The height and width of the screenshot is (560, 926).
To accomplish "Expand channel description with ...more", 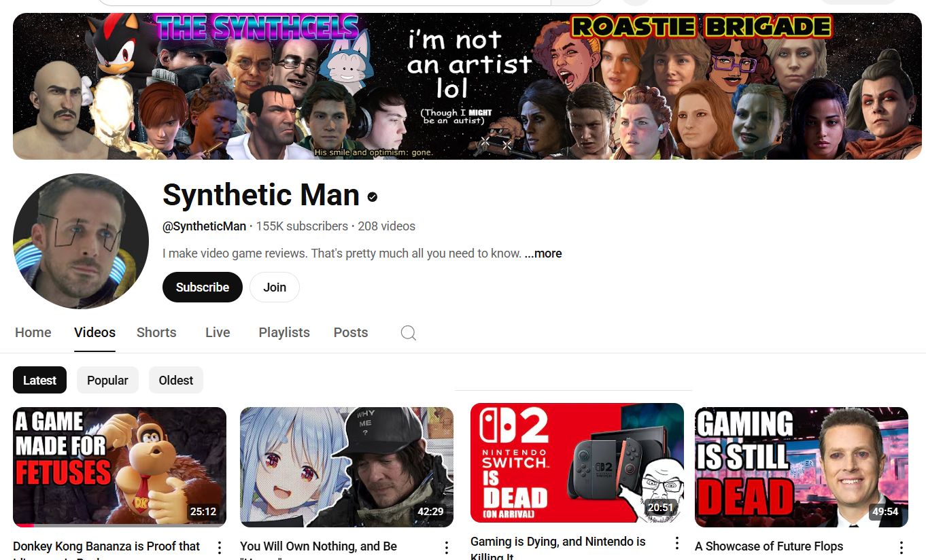I will (543, 253).
